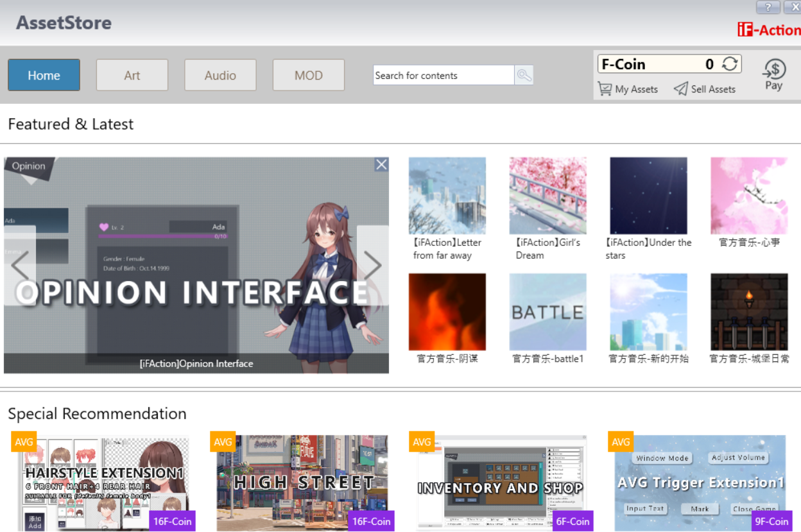Click 9F-Coin price on AVG Trigger Extension1
801x532 pixels.
771,521
